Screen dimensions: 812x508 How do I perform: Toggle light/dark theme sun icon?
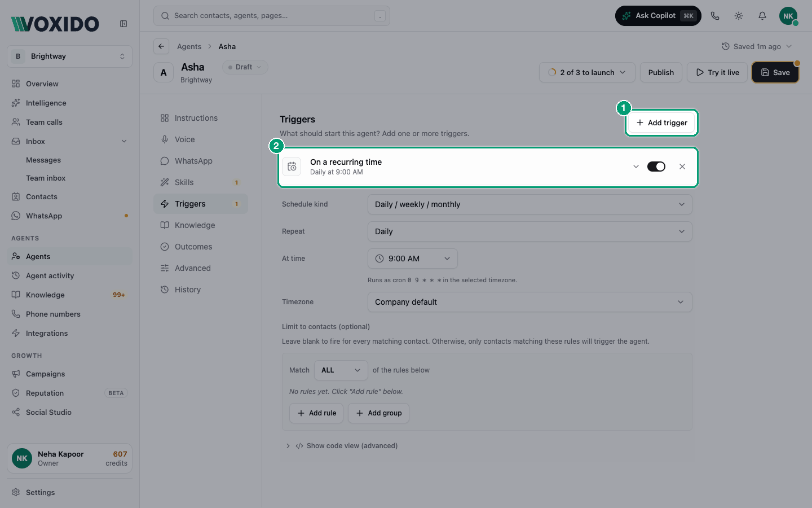point(739,16)
